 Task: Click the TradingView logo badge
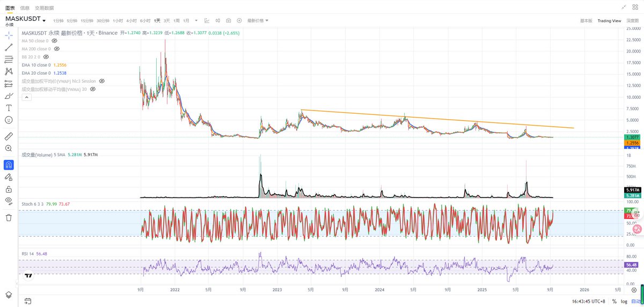29,275
